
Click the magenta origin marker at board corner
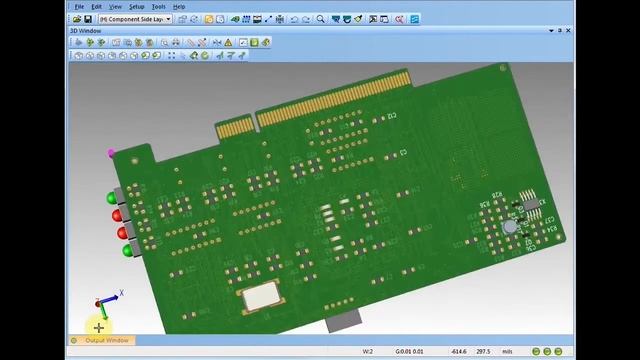pyautogui.click(x=111, y=153)
